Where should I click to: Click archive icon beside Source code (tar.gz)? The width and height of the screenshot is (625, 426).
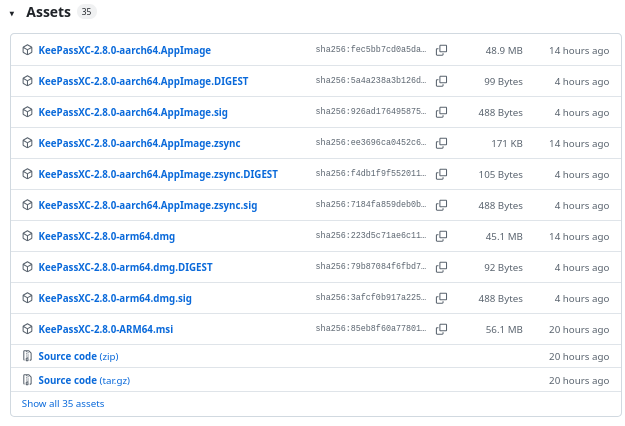tap(27, 380)
